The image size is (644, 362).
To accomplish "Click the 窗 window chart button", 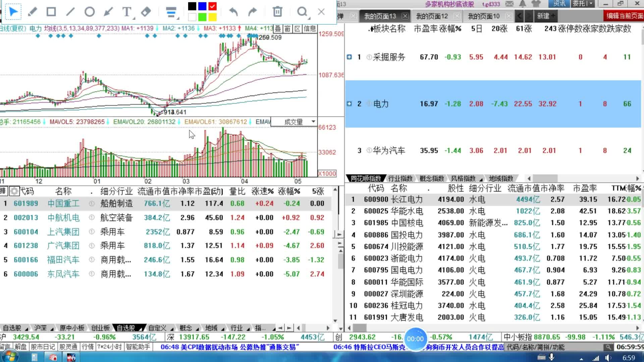I will pyautogui.click(x=287, y=29).
